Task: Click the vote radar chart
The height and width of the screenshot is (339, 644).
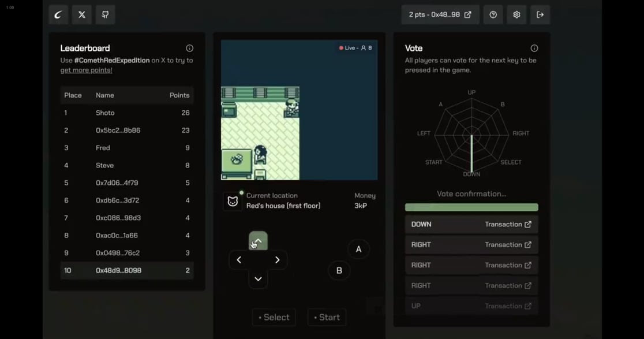Action: click(471, 134)
